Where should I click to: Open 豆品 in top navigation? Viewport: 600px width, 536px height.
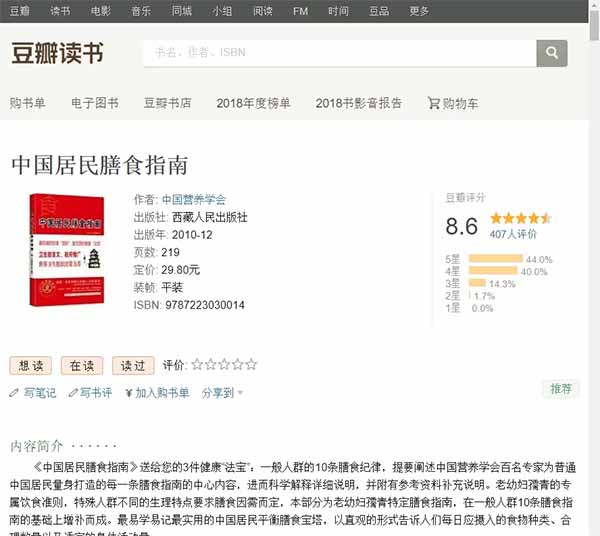coord(379,11)
